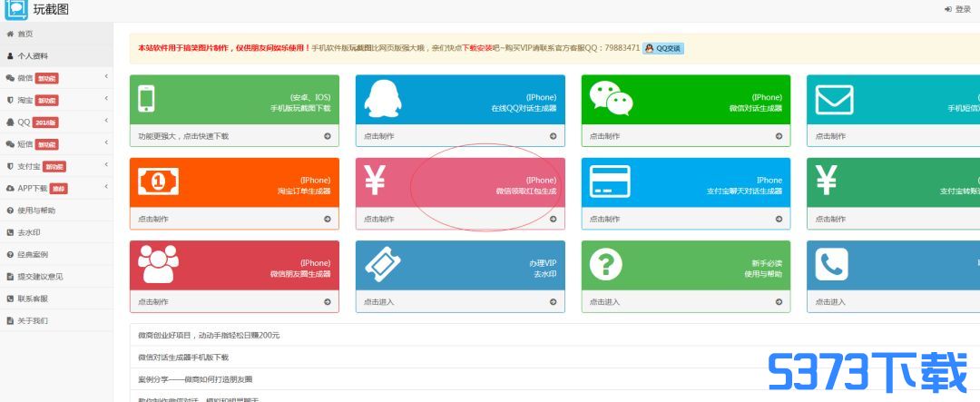This screenshot has width=980, height=402.
Task: Click arrow icon under 支付宝聊天对话生成器 card
Action: (x=779, y=219)
